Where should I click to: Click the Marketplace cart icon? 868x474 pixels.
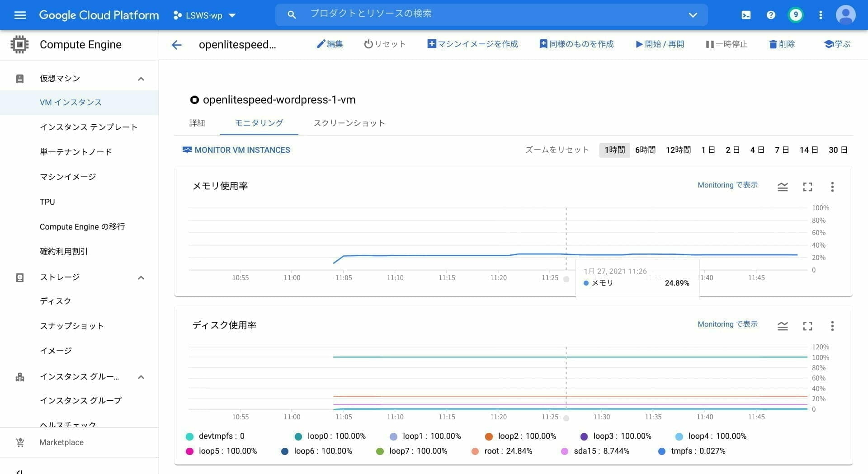(x=20, y=442)
